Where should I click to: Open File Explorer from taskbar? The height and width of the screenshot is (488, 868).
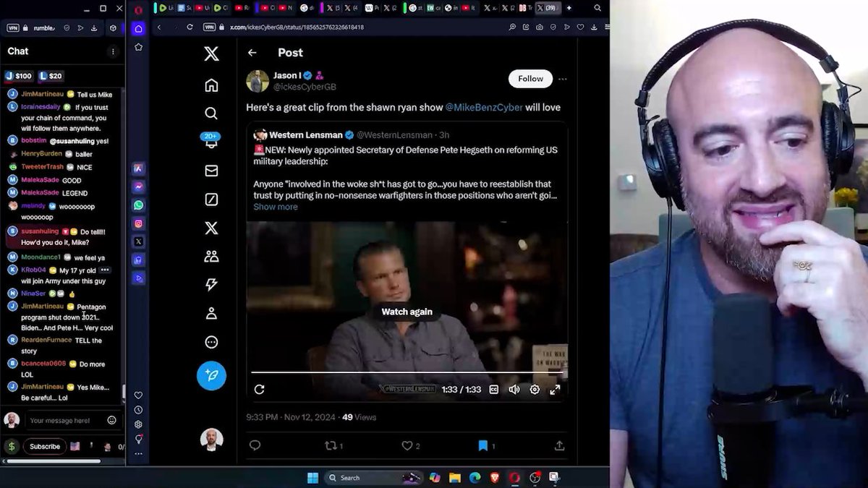point(455,478)
